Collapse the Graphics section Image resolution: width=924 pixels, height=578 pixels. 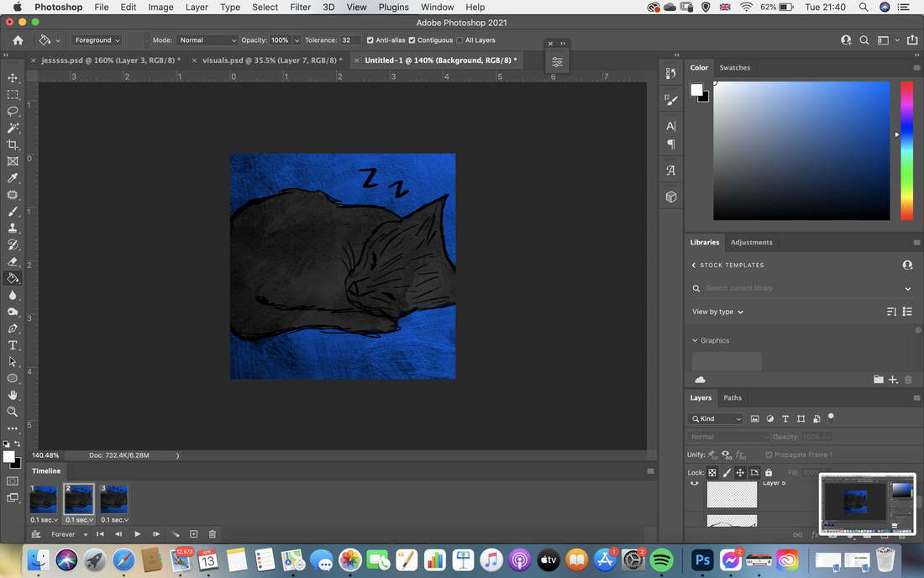click(695, 340)
